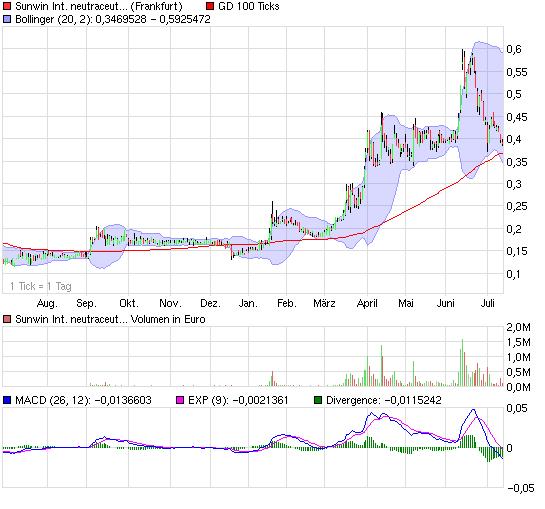Click the -0,05 MACD axis value

[x=521, y=488]
